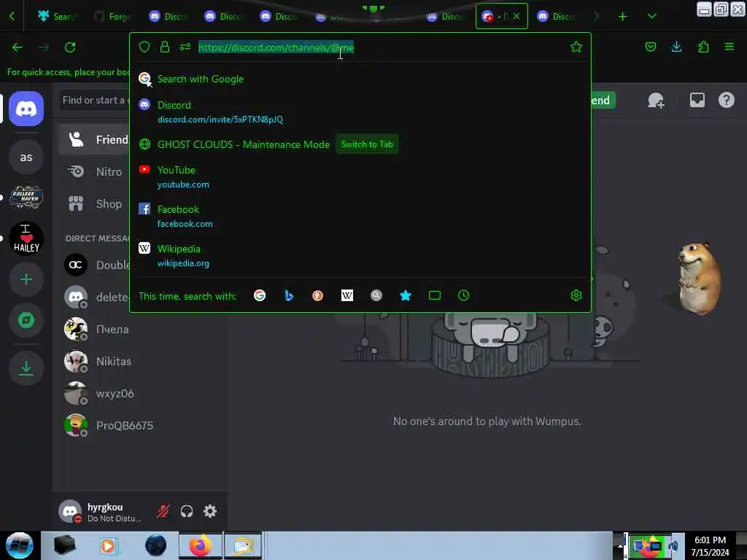The height and width of the screenshot is (560, 747).
Task: Go back one page in browser
Action: click(18, 47)
